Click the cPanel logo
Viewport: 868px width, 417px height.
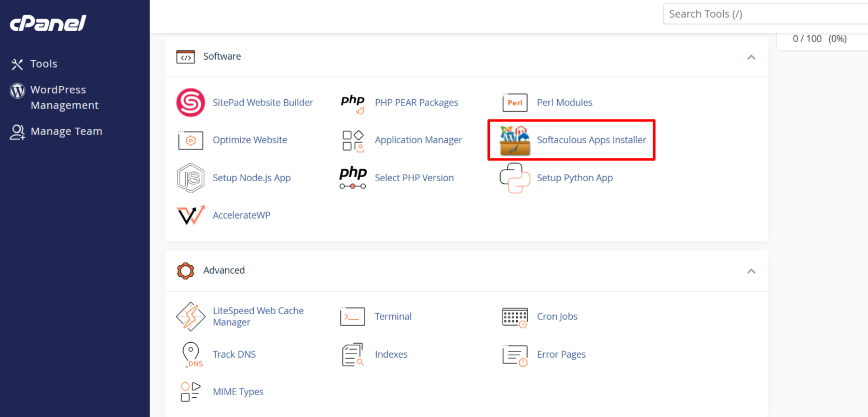pyautogui.click(x=48, y=23)
